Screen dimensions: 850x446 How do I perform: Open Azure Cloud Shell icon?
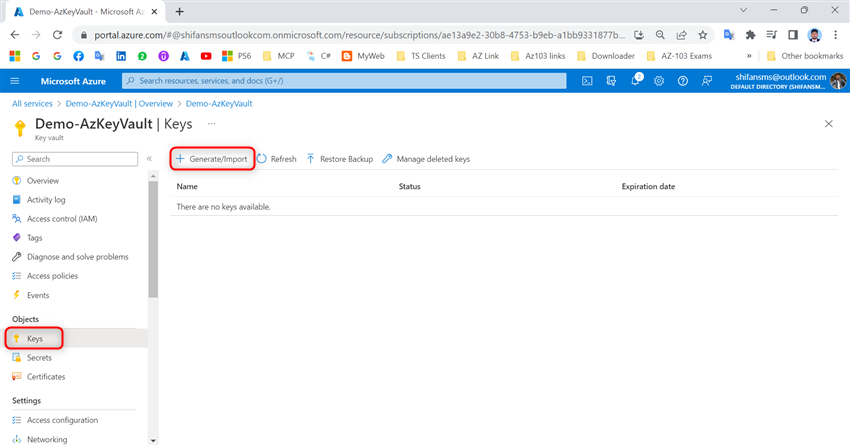[587, 81]
